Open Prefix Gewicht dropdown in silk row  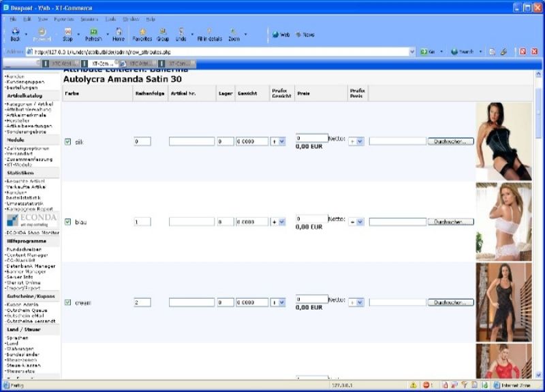pyautogui.click(x=278, y=142)
